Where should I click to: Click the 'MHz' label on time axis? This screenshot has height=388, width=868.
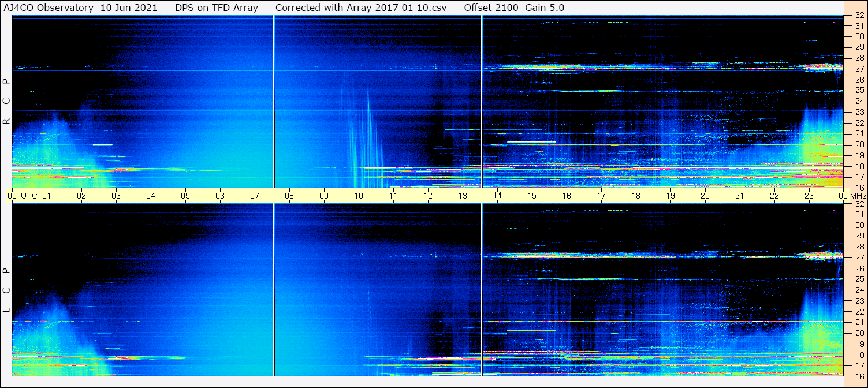click(858, 196)
